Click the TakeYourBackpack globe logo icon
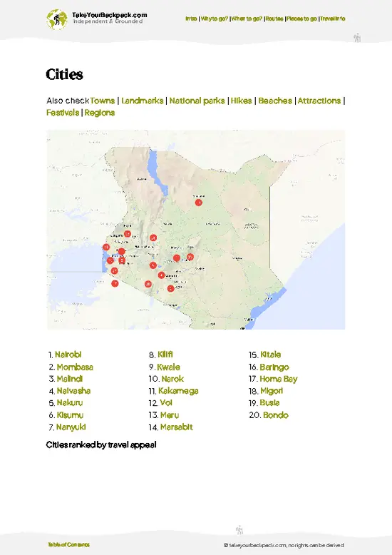The width and height of the screenshot is (392, 555). (x=56, y=19)
